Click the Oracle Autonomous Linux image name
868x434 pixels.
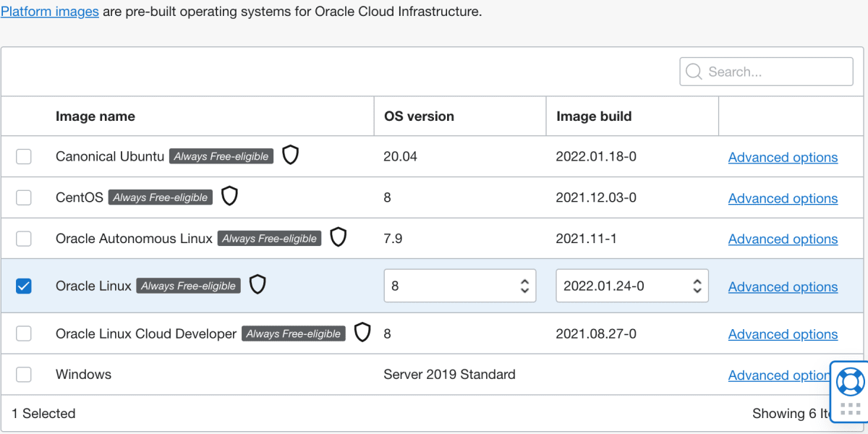coord(134,239)
